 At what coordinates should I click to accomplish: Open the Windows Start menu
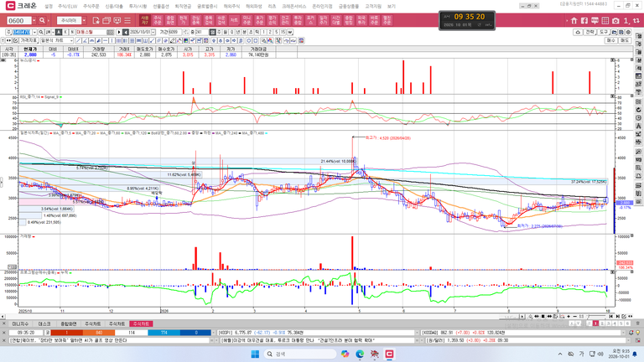point(255,354)
